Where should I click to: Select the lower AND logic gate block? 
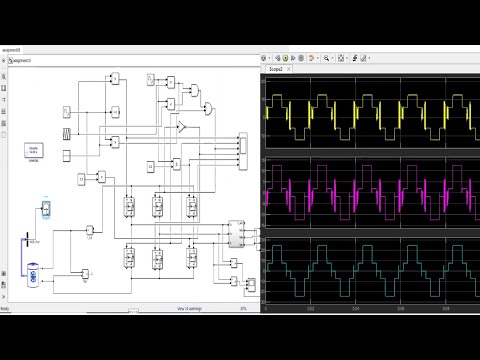point(208,109)
